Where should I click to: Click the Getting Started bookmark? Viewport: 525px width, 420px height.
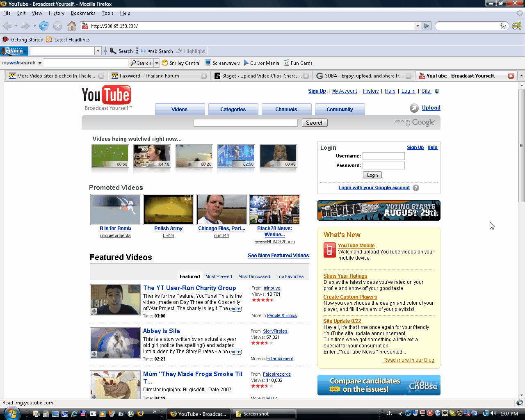(23, 39)
